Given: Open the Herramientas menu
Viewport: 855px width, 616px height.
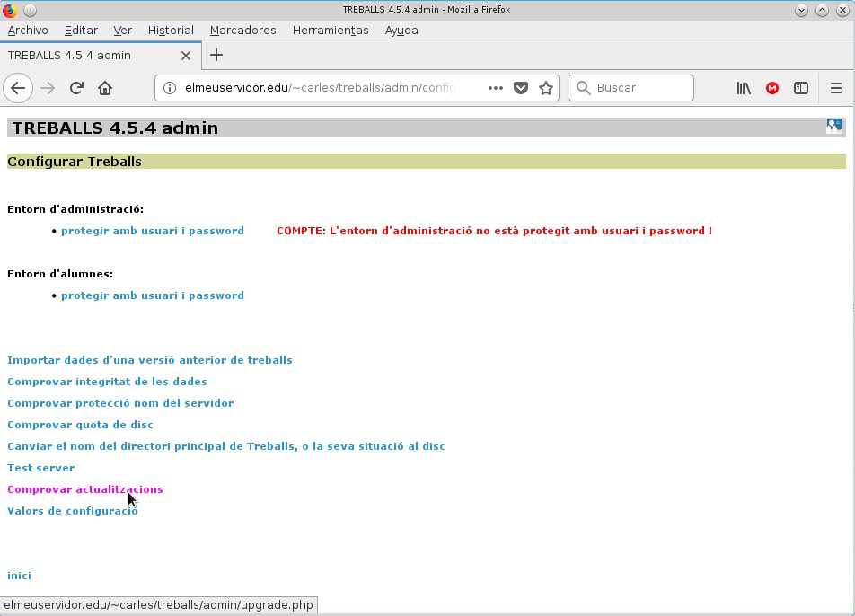Looking at the screenshot, I should [331, 30].
